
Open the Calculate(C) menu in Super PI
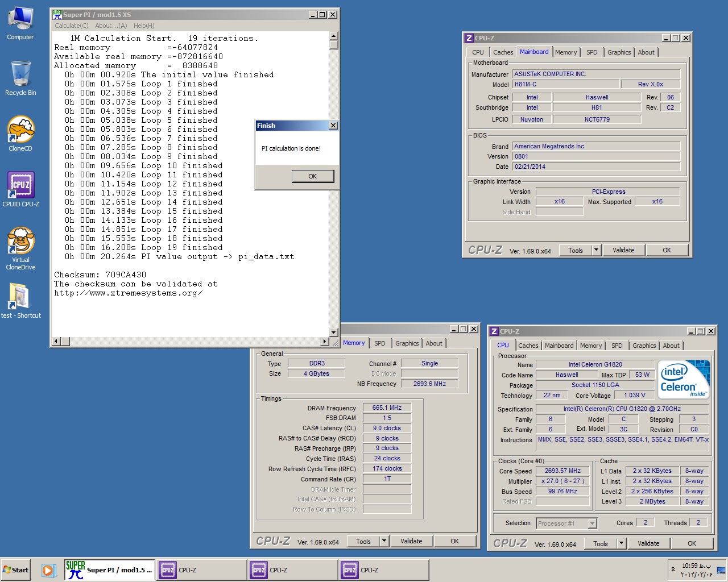pos(72,26)
